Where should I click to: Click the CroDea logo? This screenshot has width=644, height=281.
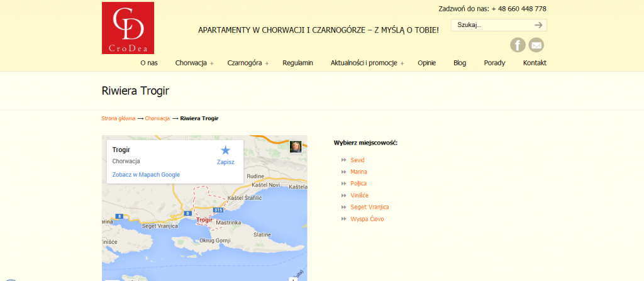pyautogui.click(x=128, y=28)
